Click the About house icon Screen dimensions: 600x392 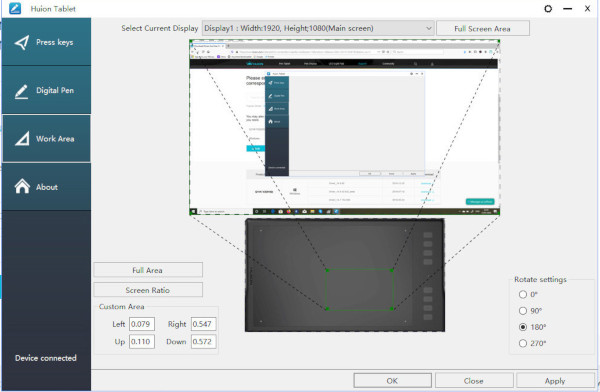[22, 186]
